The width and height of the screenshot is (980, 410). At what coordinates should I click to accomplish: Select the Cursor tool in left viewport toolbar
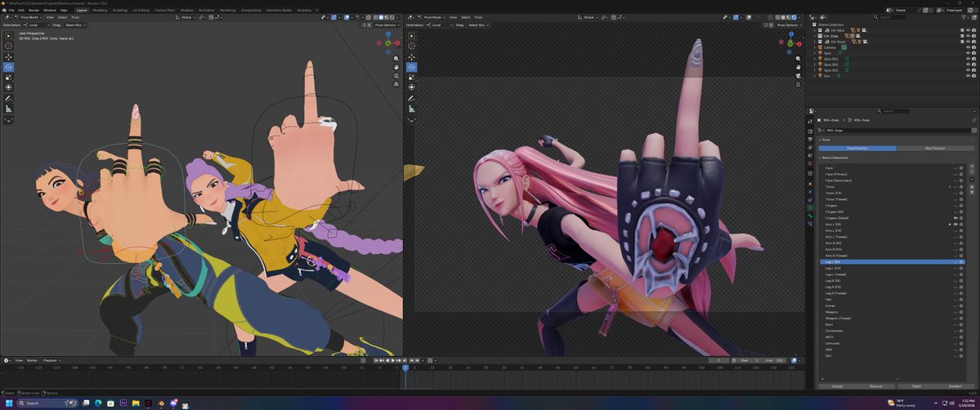9,46
